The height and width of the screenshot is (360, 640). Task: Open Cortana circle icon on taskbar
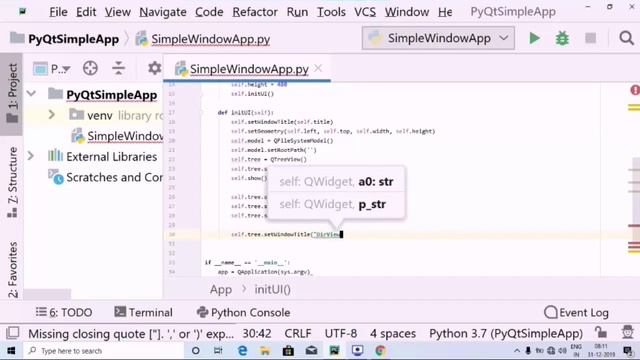pos(196,351)
